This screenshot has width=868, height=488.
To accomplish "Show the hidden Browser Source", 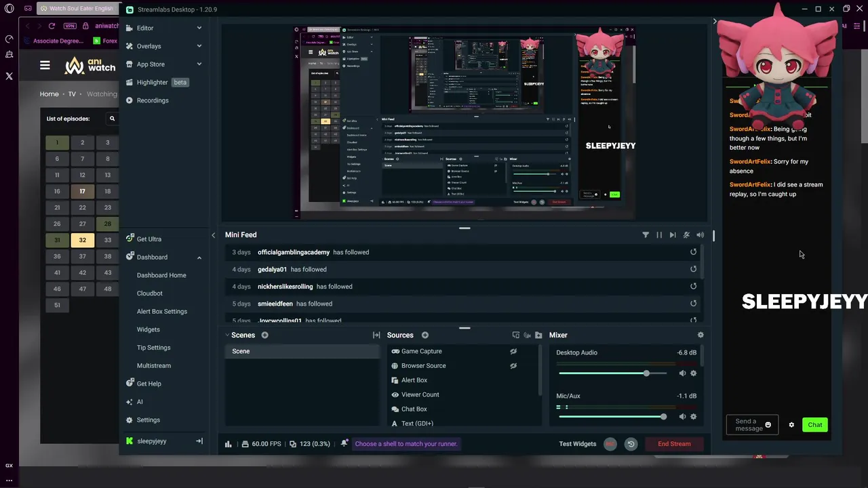I will click(x=513, y=366).
